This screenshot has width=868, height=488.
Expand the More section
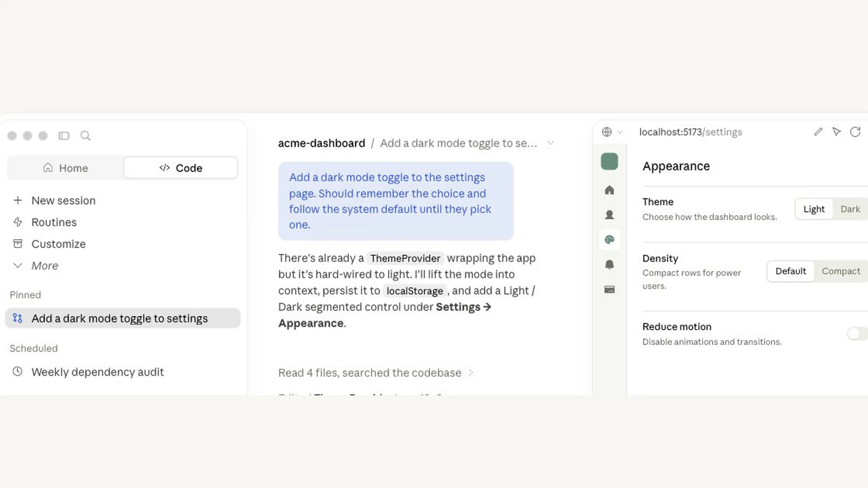(x=44, y=266)
